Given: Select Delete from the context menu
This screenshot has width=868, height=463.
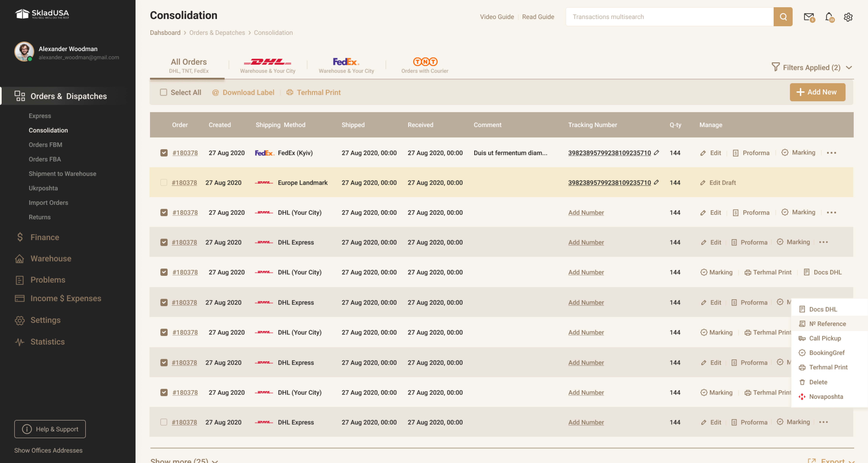Looking at the screenshot, I should 818,382.
